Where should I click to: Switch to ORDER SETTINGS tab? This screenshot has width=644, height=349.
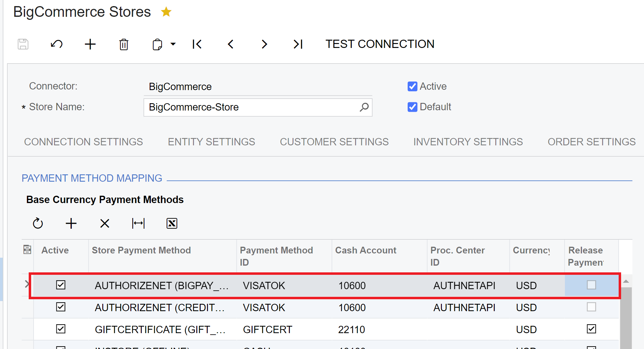tap(591, 142)
